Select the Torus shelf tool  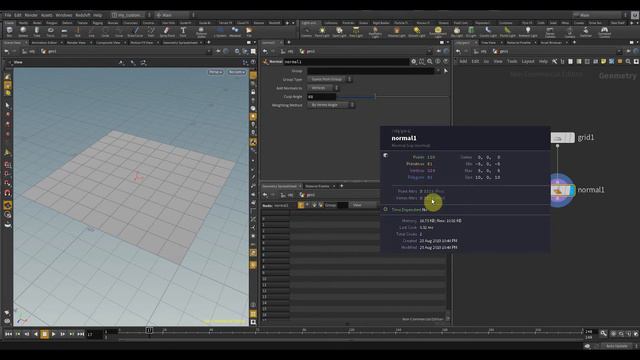50,32
